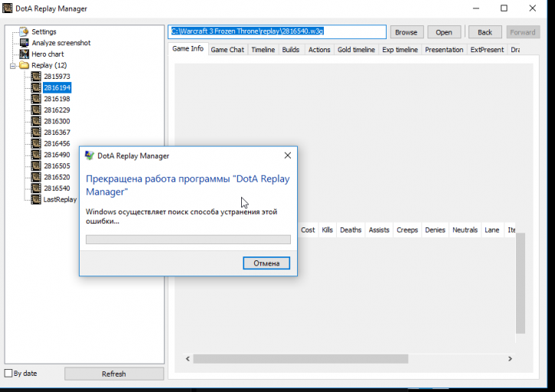Click the replay icon beside 2816490
The width and height of the screenshot is (555, 392).
36,155
